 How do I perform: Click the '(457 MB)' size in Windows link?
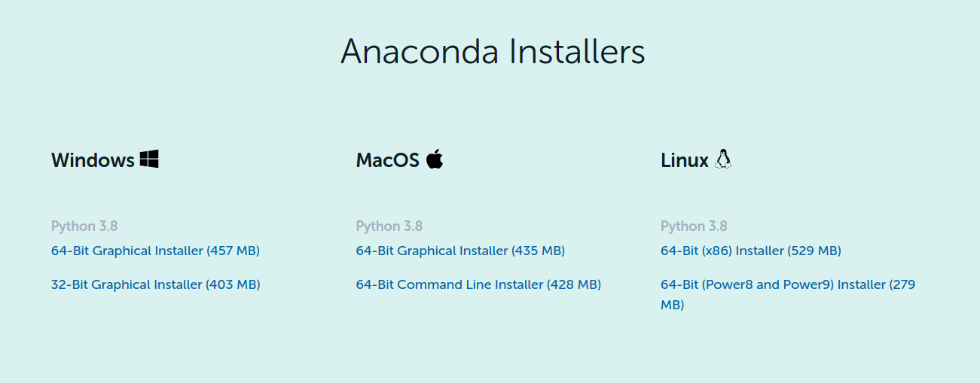click(233, 251)
